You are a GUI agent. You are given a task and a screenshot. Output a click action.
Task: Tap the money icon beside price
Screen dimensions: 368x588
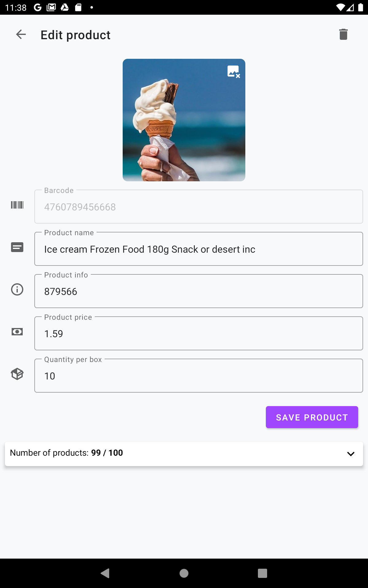tap(17, 332)
